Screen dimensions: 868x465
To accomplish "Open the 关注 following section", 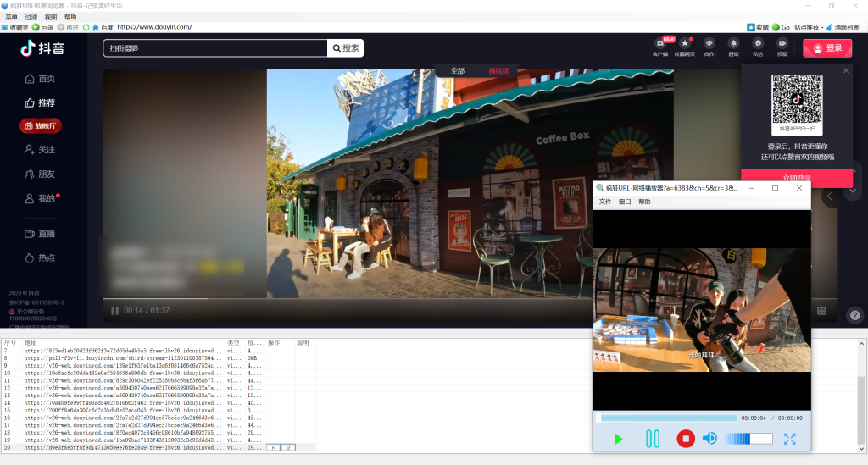I will (40, 150).
